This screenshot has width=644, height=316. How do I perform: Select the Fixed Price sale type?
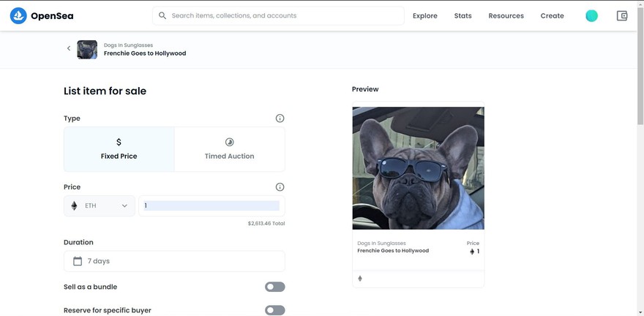(119, 148)
